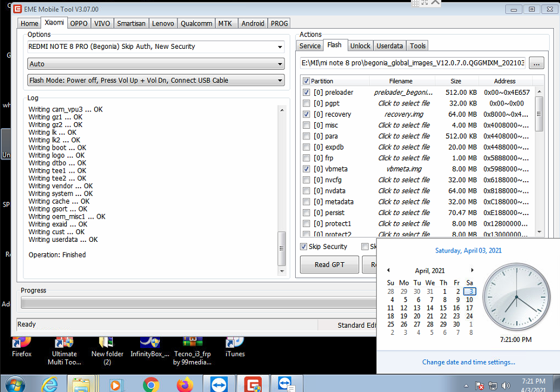Screen dimensions: 560x392
Task: Open the Ultimate Multi Tool desktop shortcut
Action: point(64,351)
